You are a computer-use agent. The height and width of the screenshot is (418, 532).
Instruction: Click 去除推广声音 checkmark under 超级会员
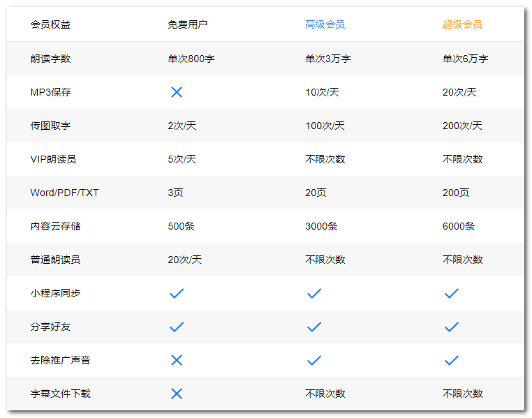(x=451, y=360)
